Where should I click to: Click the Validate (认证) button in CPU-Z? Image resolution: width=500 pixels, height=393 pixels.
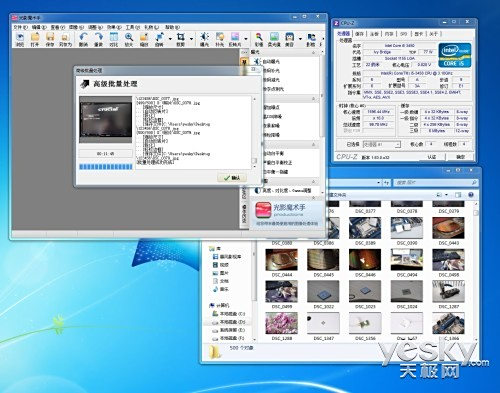pos(432,157)
